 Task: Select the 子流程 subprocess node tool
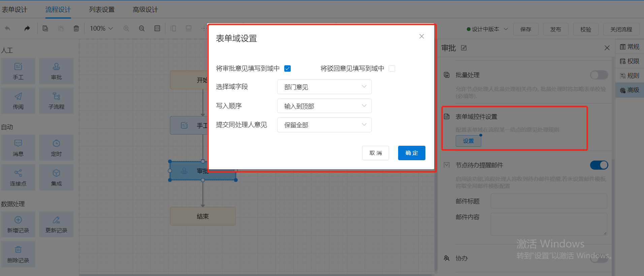(56, 101)
